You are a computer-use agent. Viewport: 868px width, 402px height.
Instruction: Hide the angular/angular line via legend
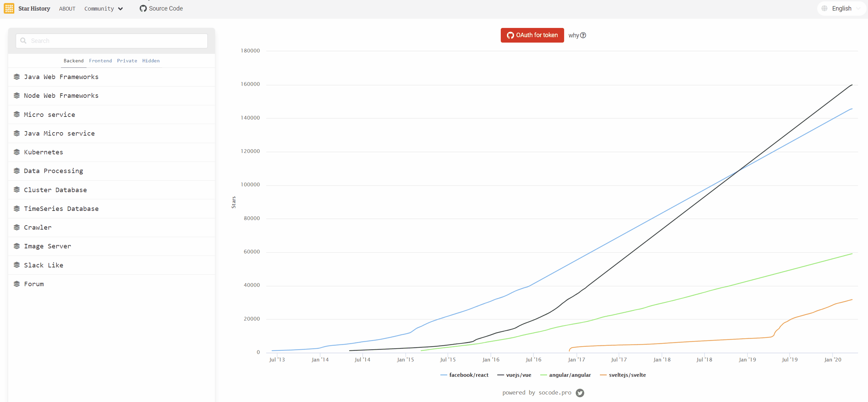point(570,375)
